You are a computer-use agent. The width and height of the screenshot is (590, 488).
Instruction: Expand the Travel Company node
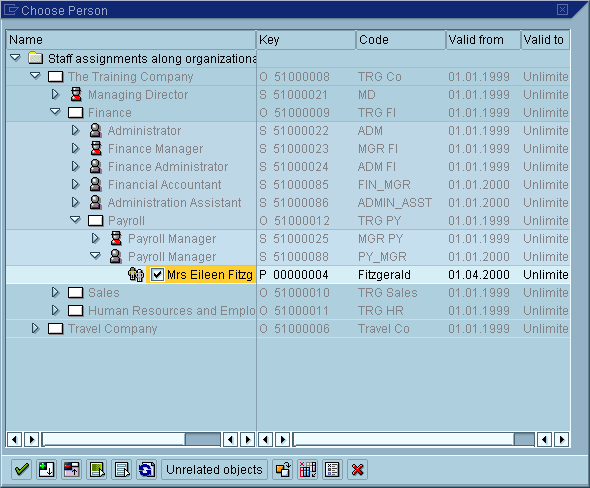point(35,328)
